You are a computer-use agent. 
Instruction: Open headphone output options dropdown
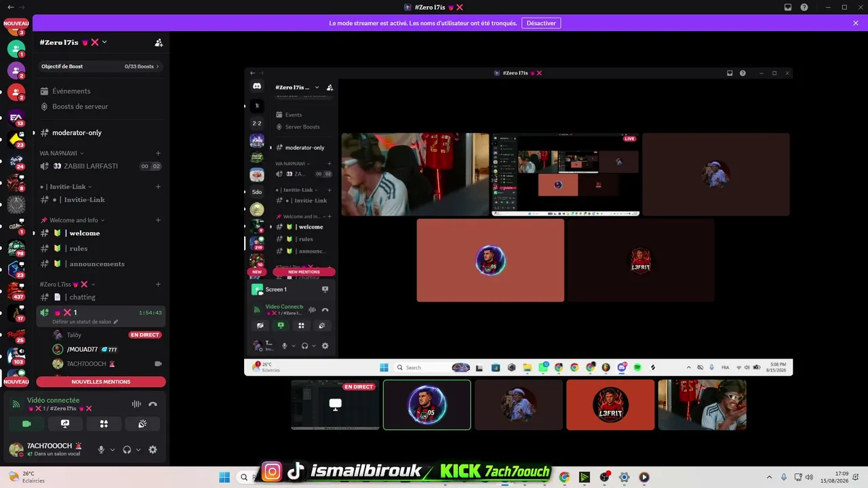pos(138,449)
